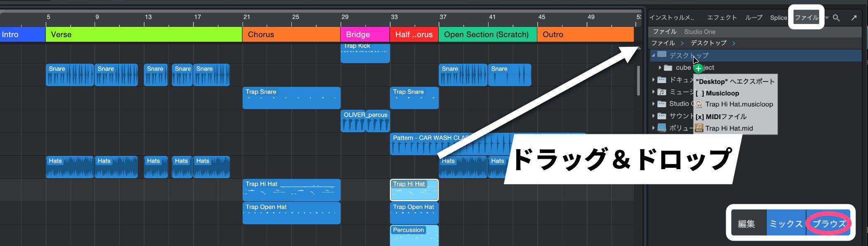Open the browser tabs dropdown arrow
868x246 pixels.
(x=827, y=18)
